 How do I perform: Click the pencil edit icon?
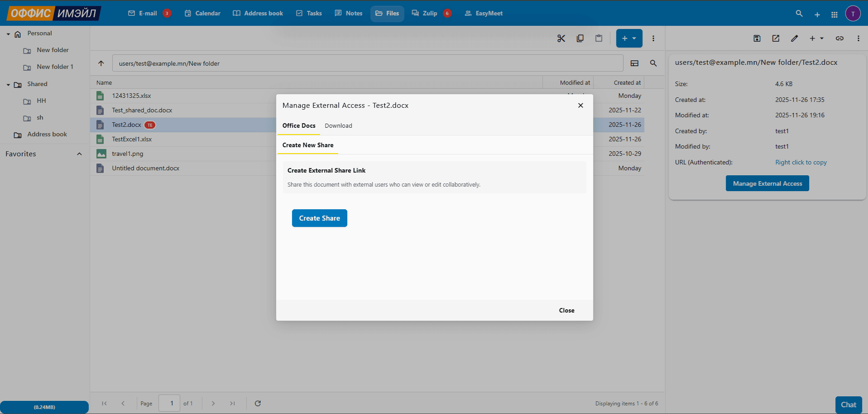click(x=794, y=39)
